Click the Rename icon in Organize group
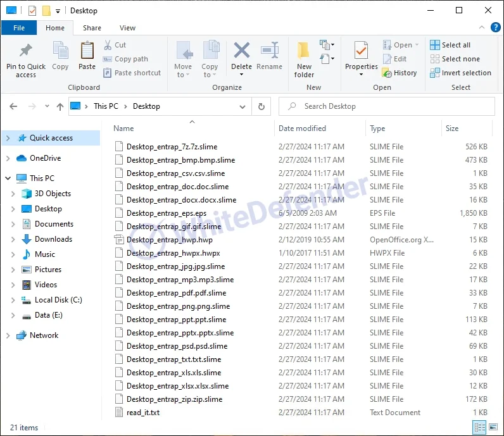504x436 pixels. point(270,51)
